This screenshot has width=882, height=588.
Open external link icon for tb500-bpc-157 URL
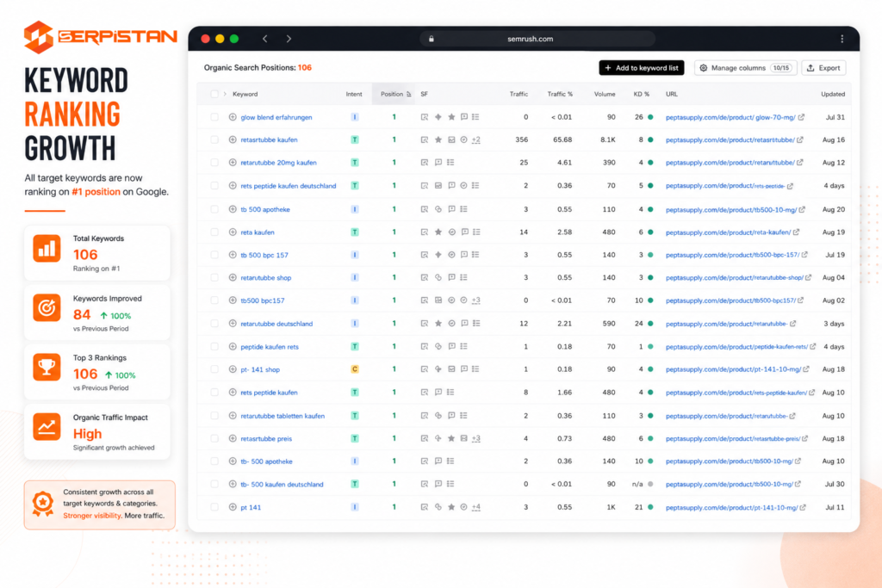(x=804, y=255)
